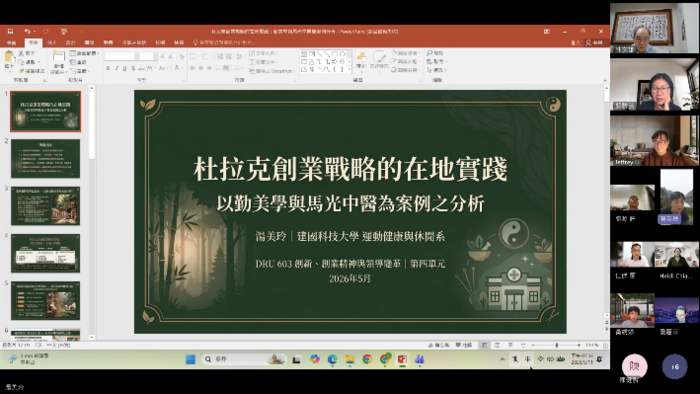Click the Sign in link
700x394 pixels.
click(x=575, y=42)
